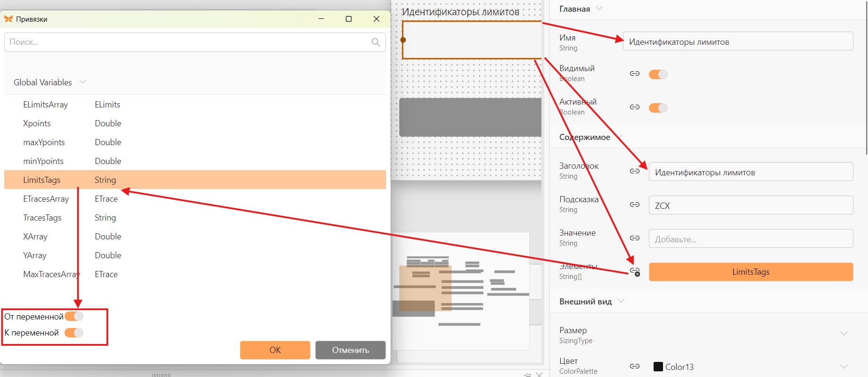The height and width of the screenshot is (377, 868).
Task: Toggle the Видимый switch
Action: coord(658,74)
